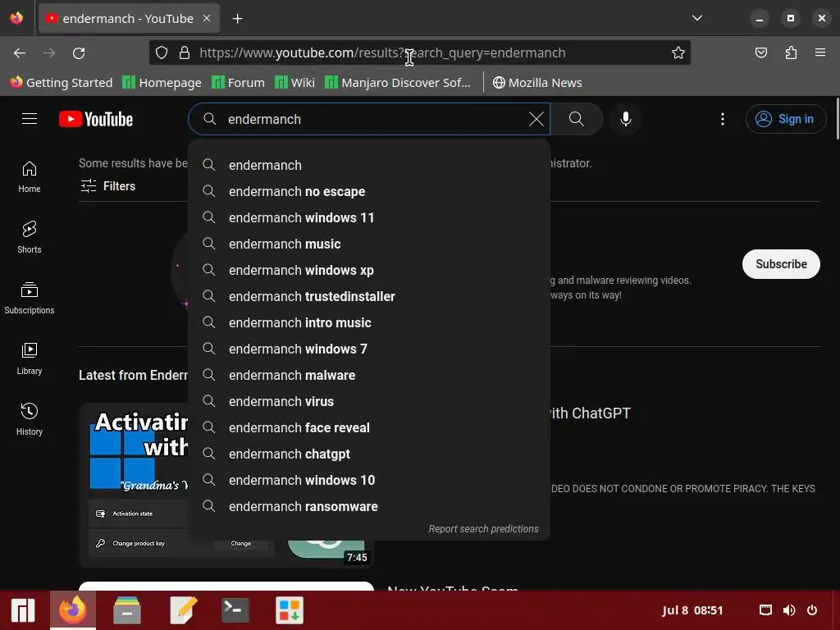Click the Firefox back arrow
This screenshot has height=630, width=840.
(x=20, y=53)
